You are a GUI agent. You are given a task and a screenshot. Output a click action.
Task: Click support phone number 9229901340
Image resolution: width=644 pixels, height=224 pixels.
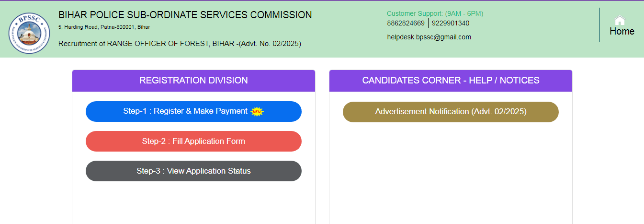pyautogui.click(x=451, y=23)
